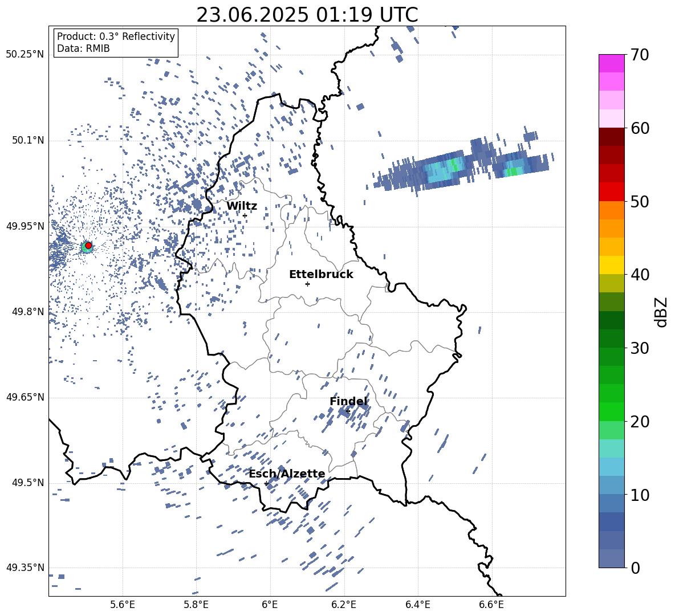Viewport: 675px width, 616px height.
Task: Click the colorbar tick value 40
Action: 640,275
